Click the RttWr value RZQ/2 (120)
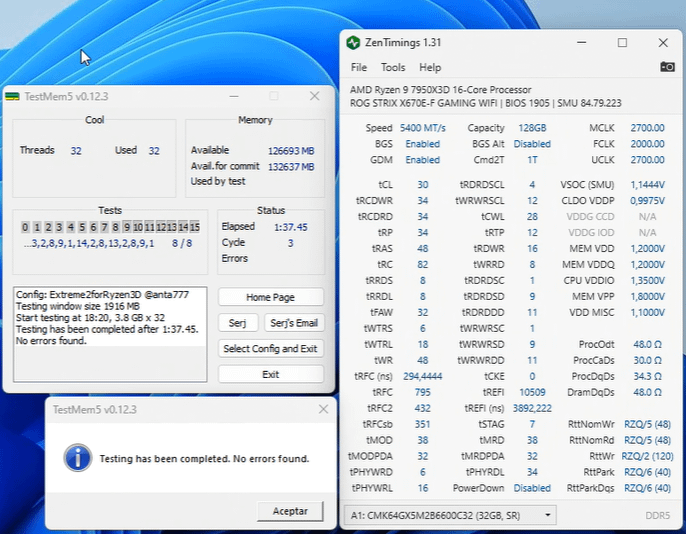Viewport: 686px width, 534px height. (x=648, y=456)
